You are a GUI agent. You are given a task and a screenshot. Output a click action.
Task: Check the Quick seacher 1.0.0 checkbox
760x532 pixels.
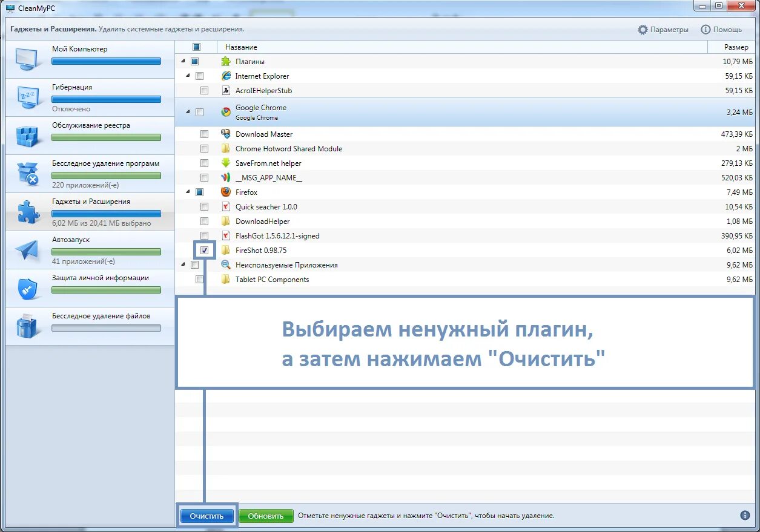pos(204,206)
